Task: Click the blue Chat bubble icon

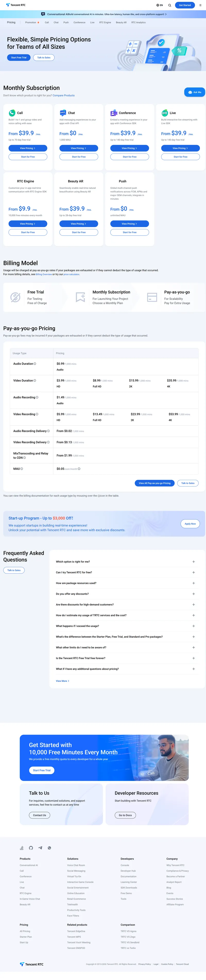Action: 63,113
